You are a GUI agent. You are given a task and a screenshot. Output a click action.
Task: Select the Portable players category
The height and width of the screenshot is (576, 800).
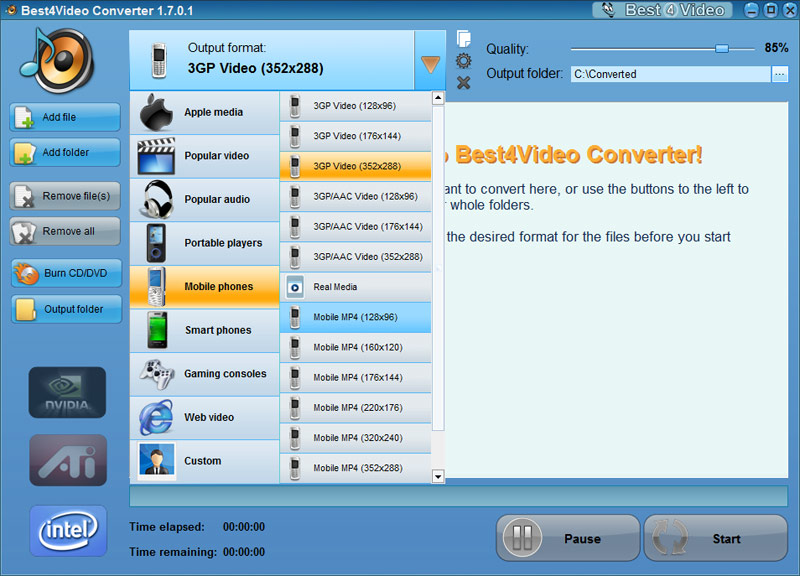point(205,243)
